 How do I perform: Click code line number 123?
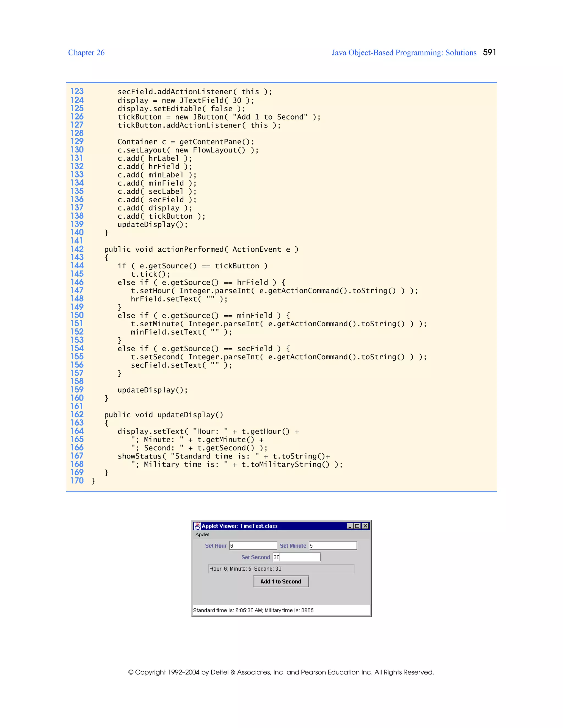pyautogui.click(x=77, y=91)
